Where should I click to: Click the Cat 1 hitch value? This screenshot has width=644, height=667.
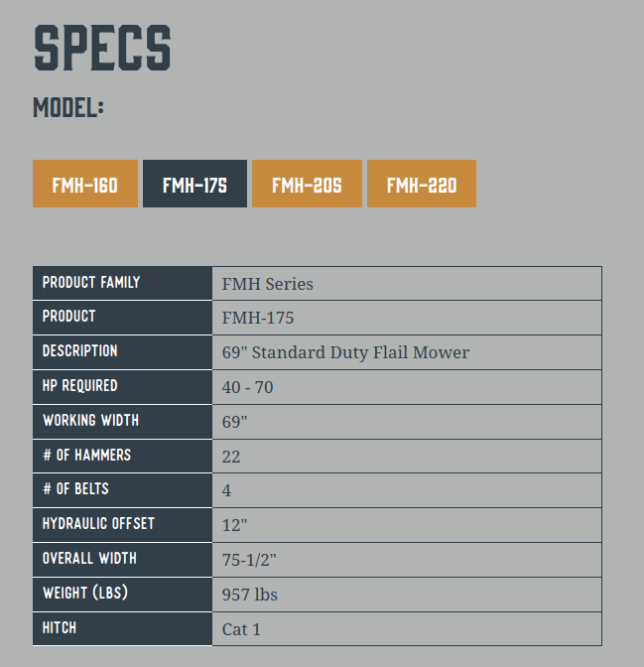tap(242, 629)
